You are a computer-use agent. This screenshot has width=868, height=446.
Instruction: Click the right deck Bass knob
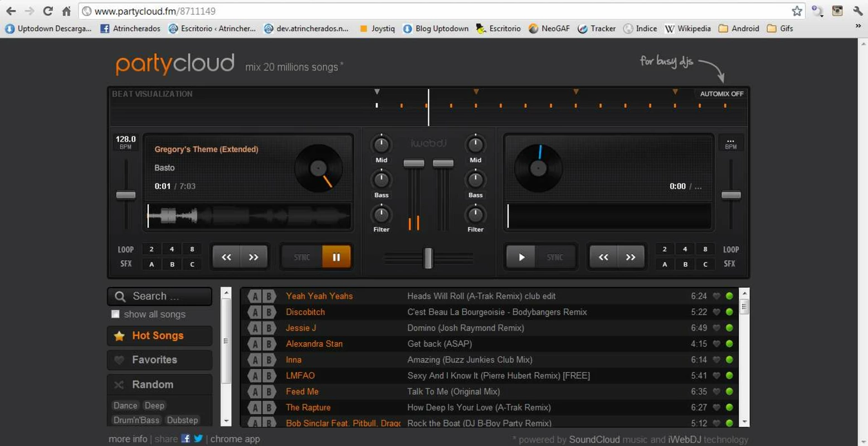pos(475,180)
